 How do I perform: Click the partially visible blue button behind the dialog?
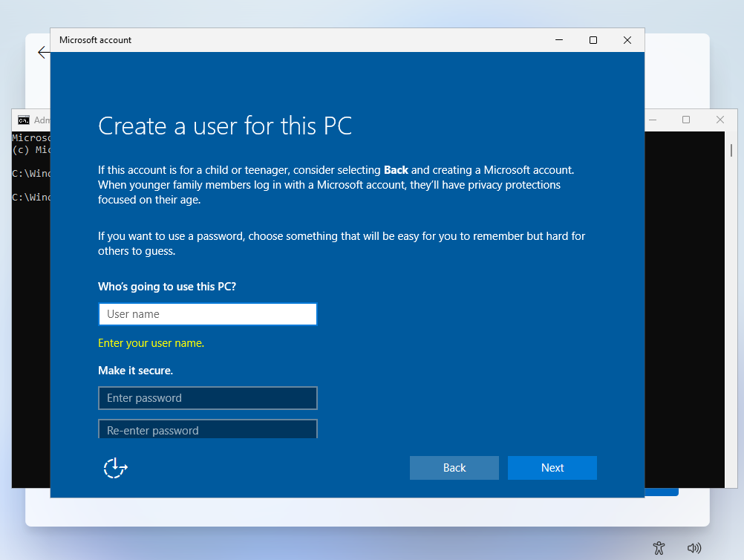click(x=662, y=490)
